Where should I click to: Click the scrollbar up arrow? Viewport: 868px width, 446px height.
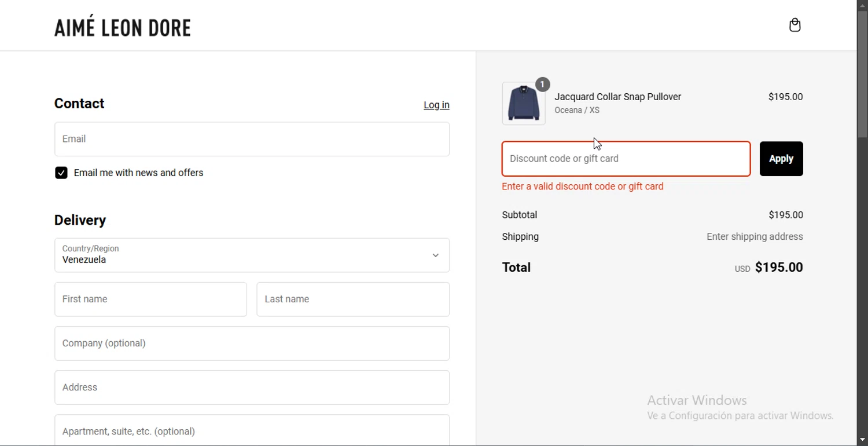tap(863, 5)
